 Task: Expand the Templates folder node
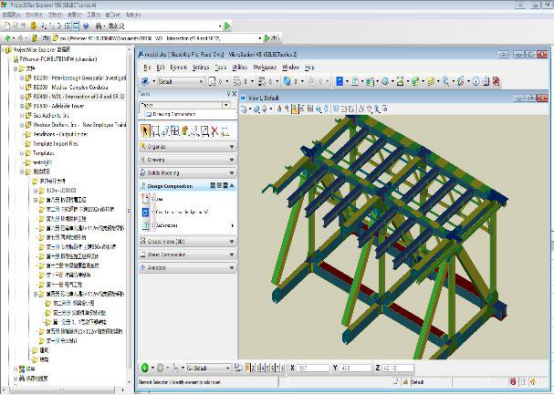(22, 153)
